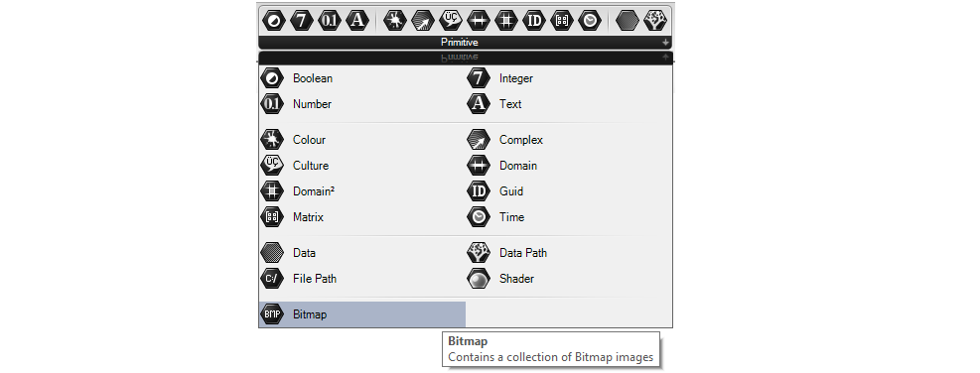
Task: Choose the Colour icon in the toolbar
Action: pos(395,21)
